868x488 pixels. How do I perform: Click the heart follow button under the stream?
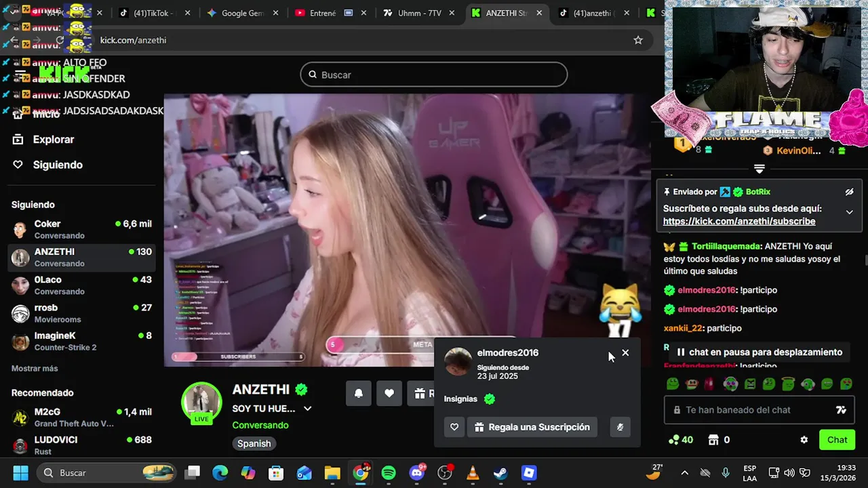pyautogui.click(x=389, y=393)
